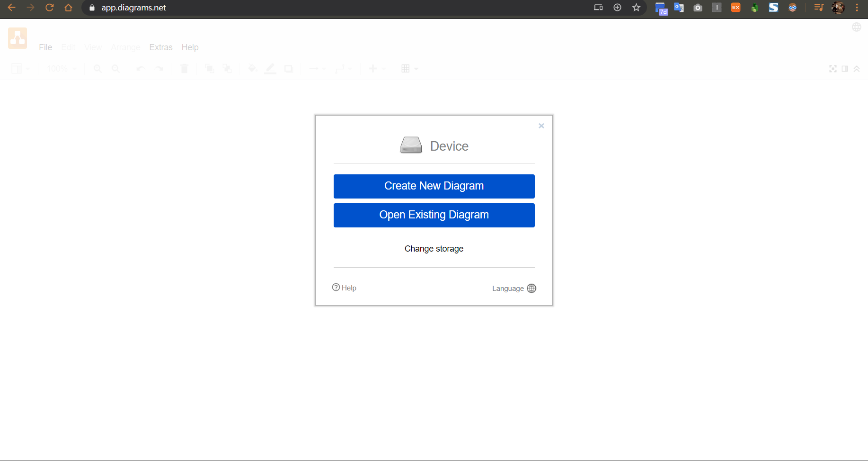Viewport: 868px width, 461px height.
Task: Click the browser back arrow
Action: tap(11, 8)
